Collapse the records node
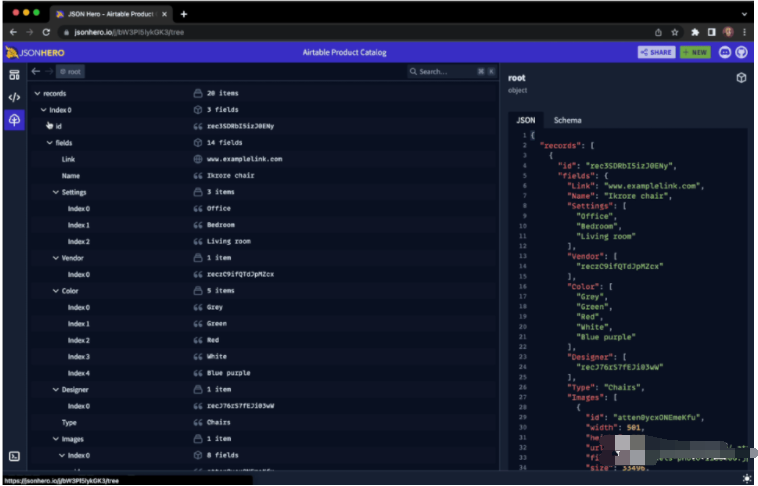 tap(37, 93)
